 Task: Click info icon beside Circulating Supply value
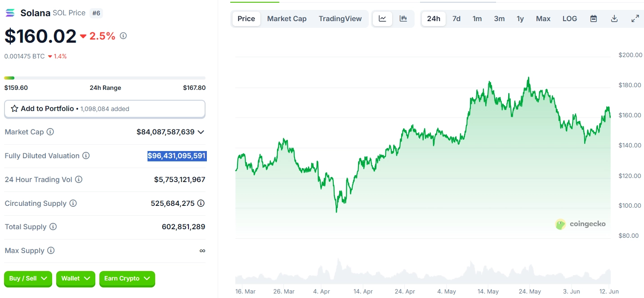point(201,204)
